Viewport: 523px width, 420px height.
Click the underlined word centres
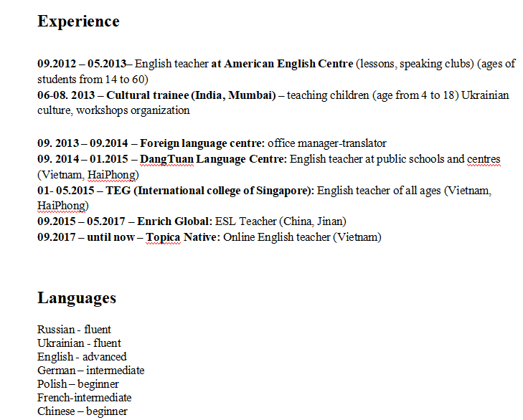(x=484, y=159)
